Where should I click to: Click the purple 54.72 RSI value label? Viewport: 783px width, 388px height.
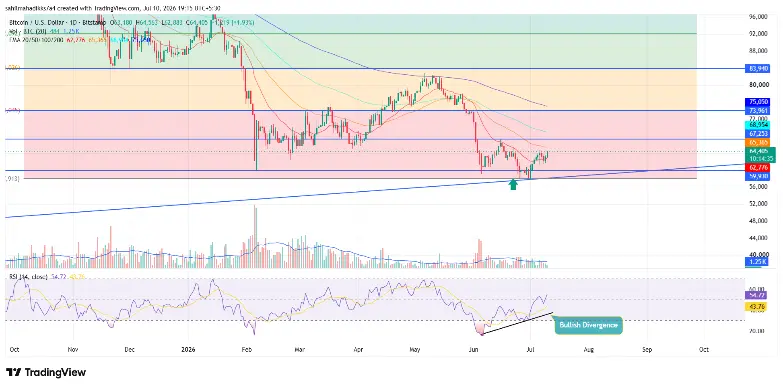[756, 296]
